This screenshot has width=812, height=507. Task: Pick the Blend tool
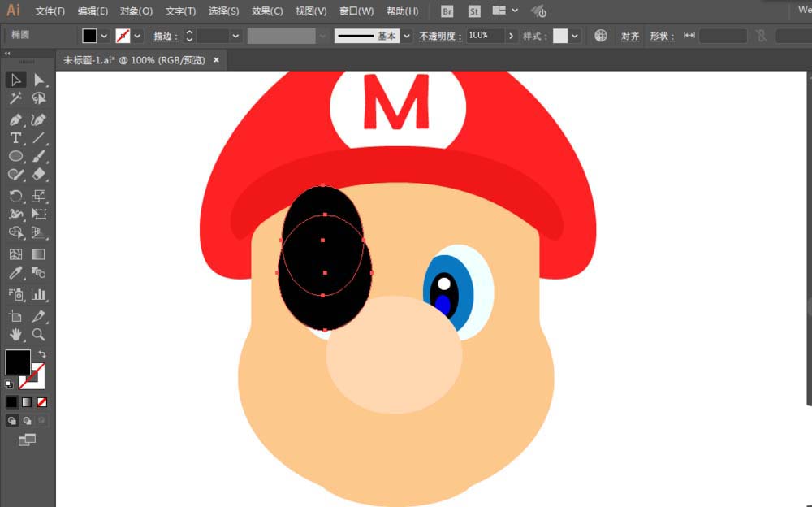pos(39,273)
